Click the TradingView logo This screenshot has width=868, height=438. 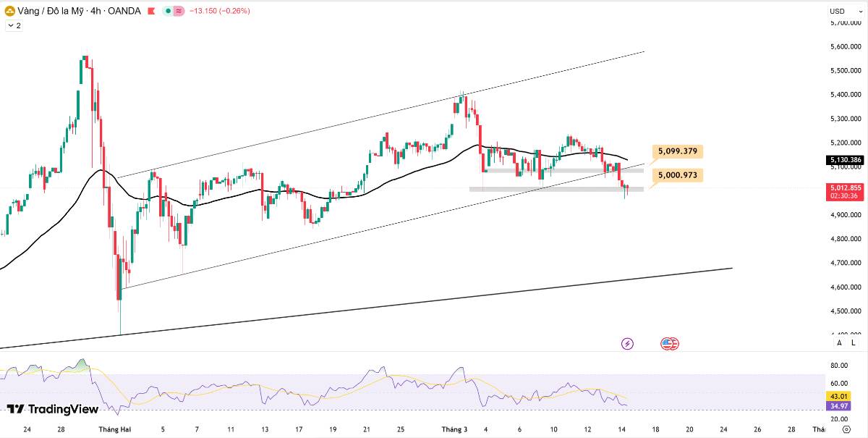click(52, 409)
